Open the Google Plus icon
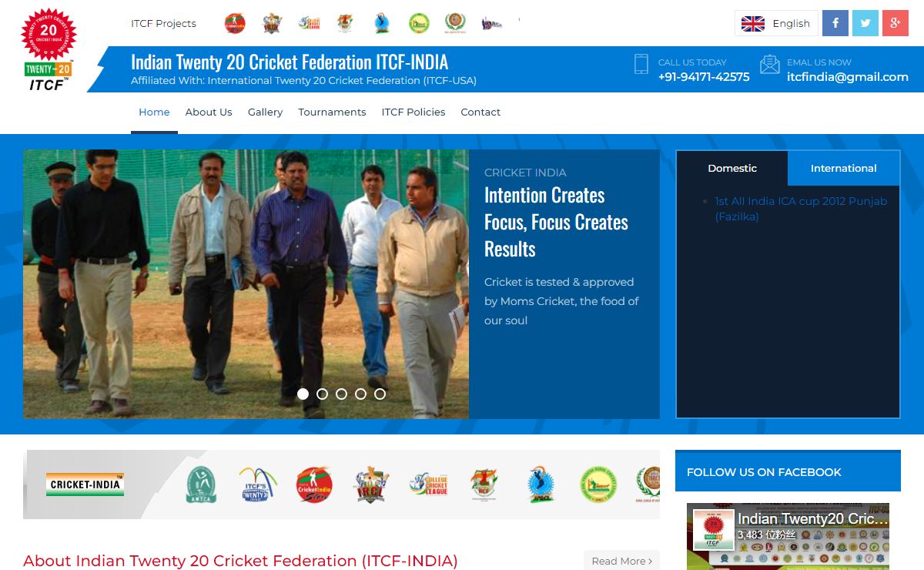This screenshot has width=924, height=570. point(896,23)
